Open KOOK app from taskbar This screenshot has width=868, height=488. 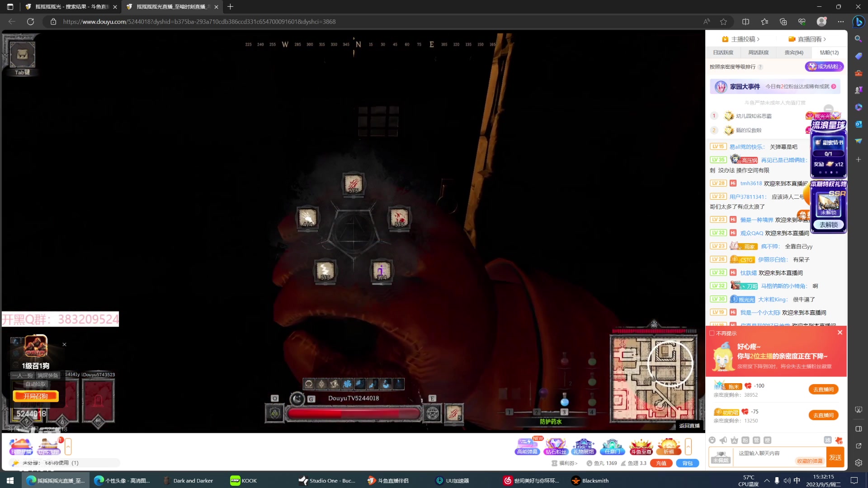[x=244, y=480]
